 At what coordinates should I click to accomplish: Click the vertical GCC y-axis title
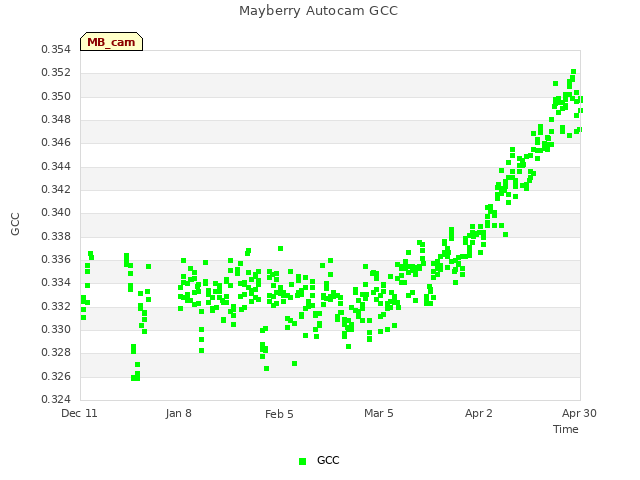click(x=15, y=224)
